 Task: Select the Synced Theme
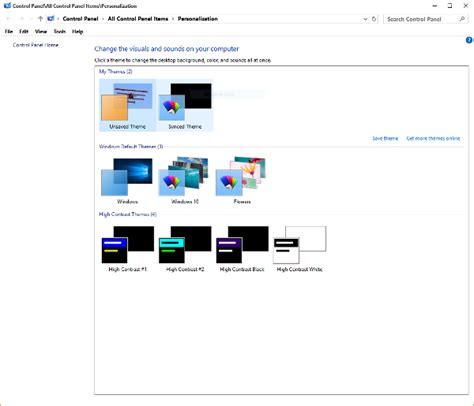tap(185, 105)
